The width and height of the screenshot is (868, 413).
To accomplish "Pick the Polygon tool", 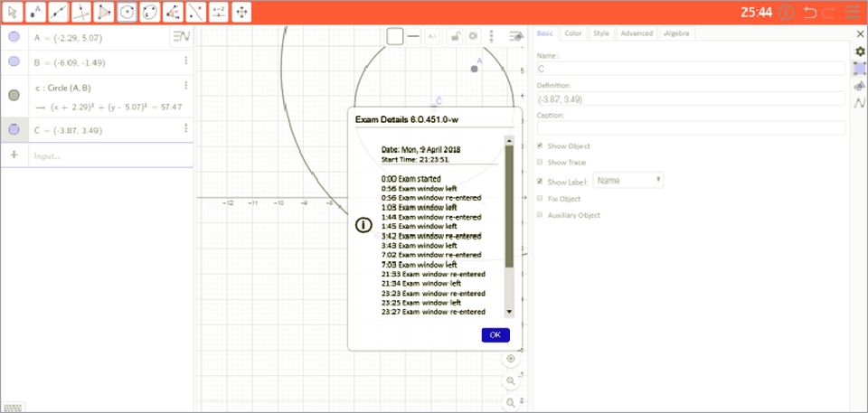I will (x=104, y=13).
